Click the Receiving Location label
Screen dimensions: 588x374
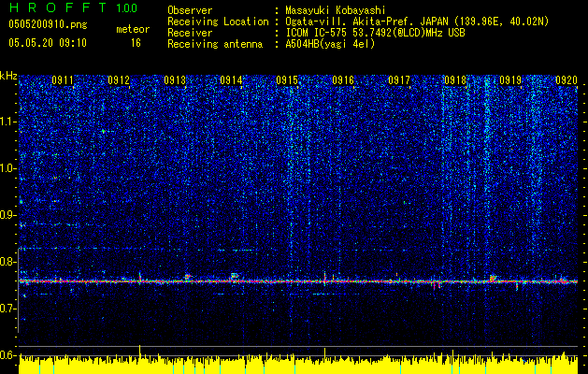coord(218,22)
